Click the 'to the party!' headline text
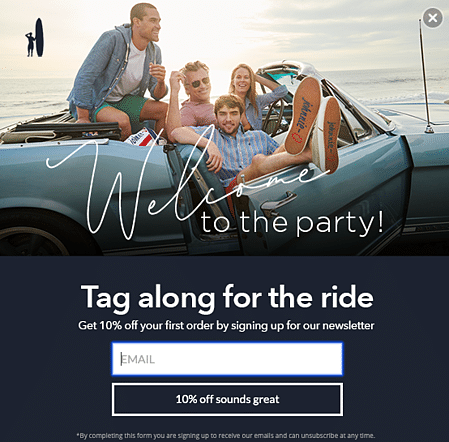 point(292,223)
